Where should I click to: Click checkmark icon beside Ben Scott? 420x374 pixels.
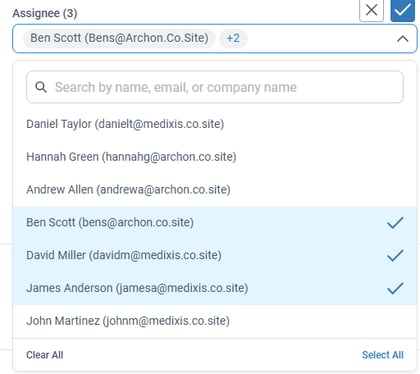point(395,223)
